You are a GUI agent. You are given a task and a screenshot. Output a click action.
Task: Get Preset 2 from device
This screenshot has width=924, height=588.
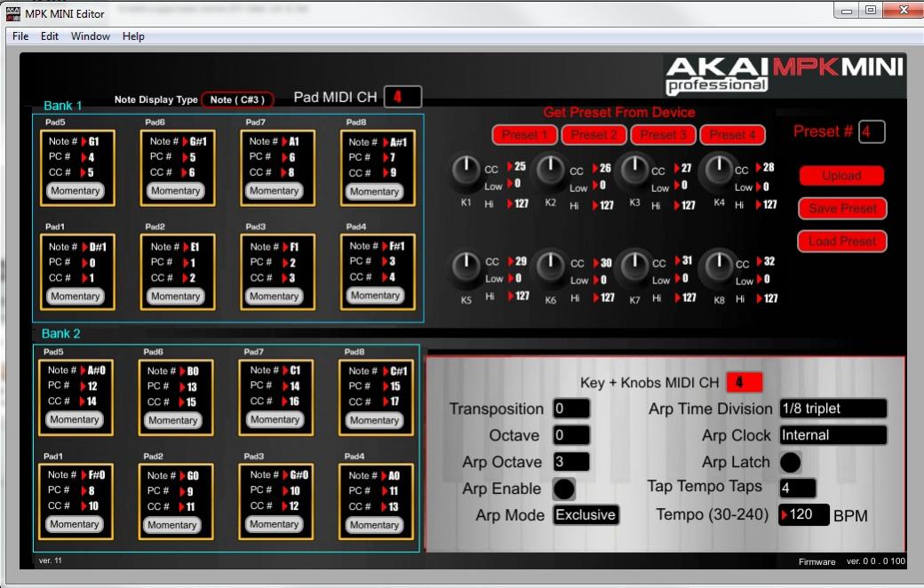coord(593,135)
